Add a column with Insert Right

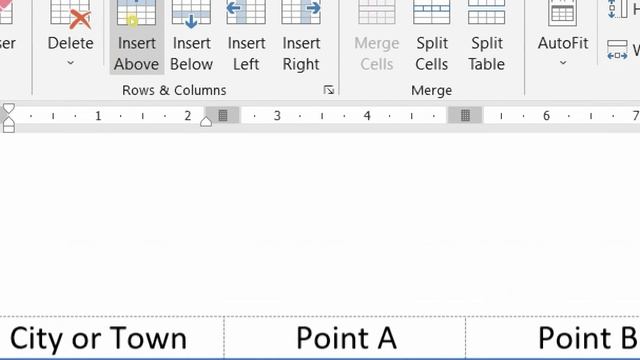point(301,37)
